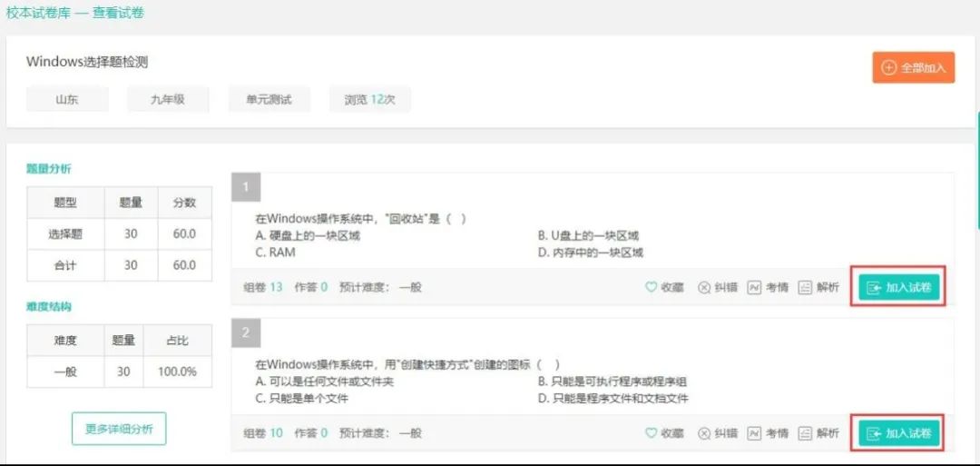Viewport: 980px width, 466px height.
Task: Select the 单元测试 tag
Action: [269, 99]
